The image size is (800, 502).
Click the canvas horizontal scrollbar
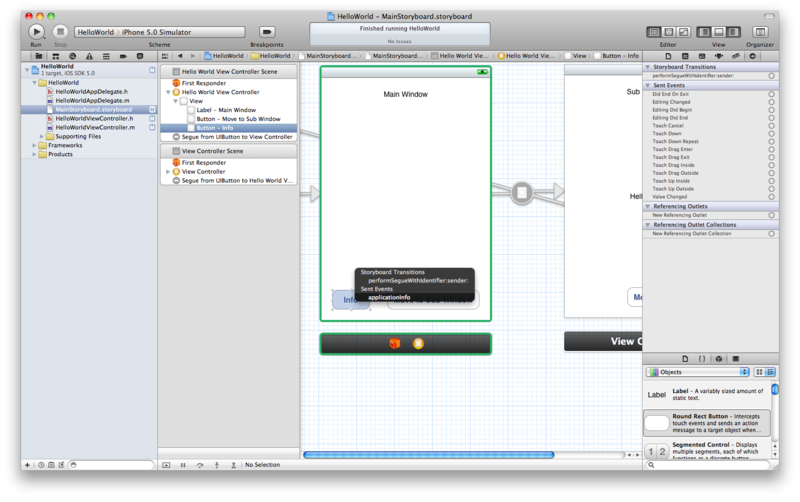429,455
